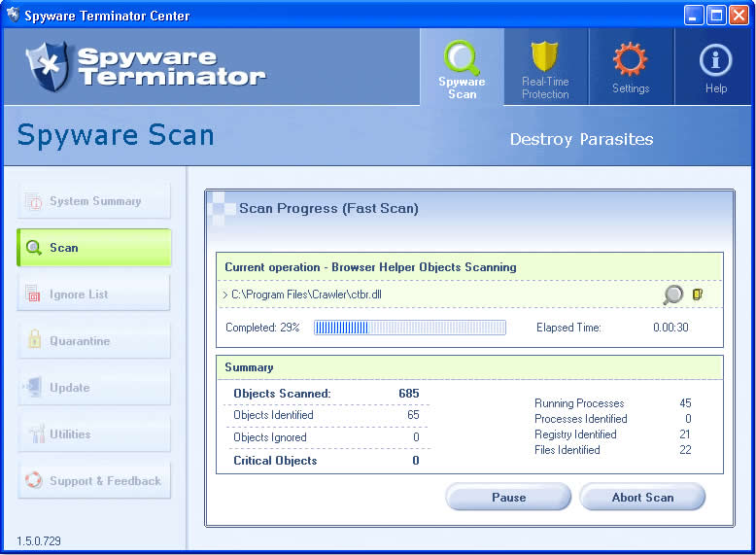The image size is (756, 555).
Task: Maximize the Spyware Terminator Center window
Action: pyautogui.click(x=716, y=16)
